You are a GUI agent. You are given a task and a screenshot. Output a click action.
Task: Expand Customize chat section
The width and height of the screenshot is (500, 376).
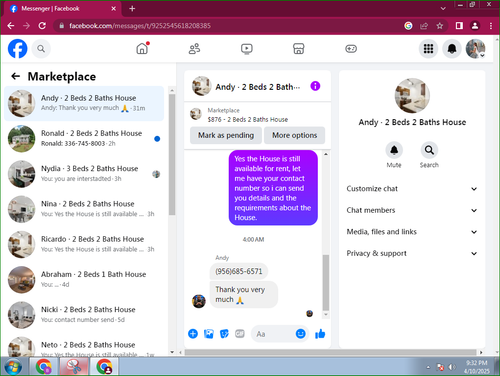412,189
